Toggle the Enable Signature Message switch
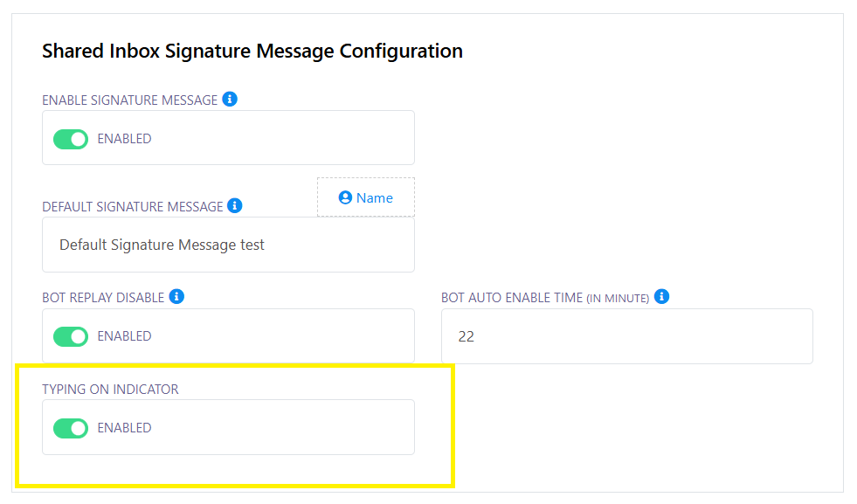857x504 pixels. click(71, 139)
